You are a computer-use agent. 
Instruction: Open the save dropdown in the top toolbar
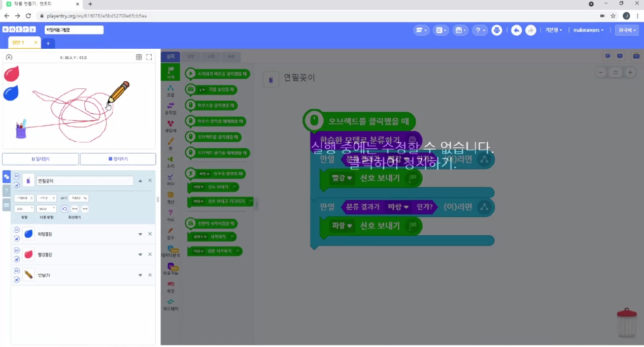tap(461, 30)
